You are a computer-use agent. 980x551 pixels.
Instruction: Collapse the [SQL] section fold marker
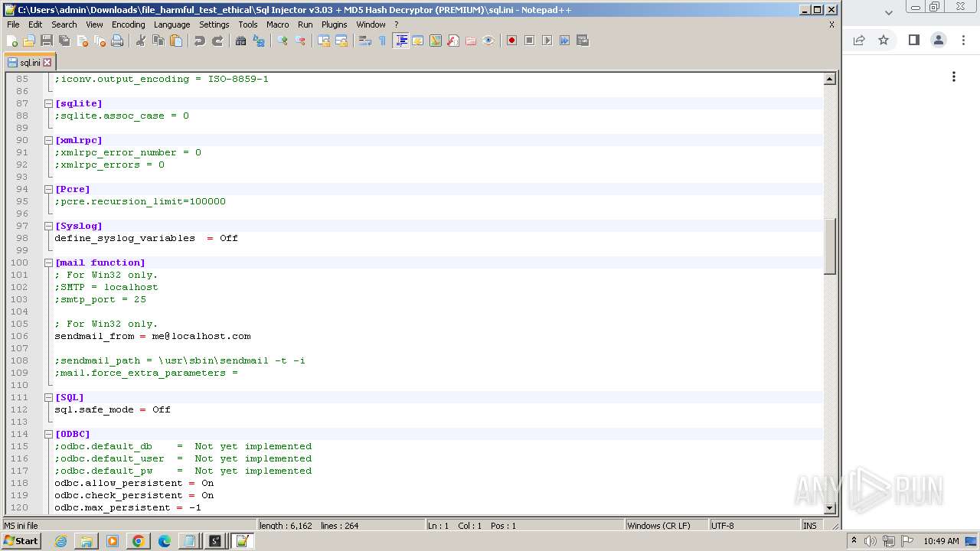click(x=48, y=397)
